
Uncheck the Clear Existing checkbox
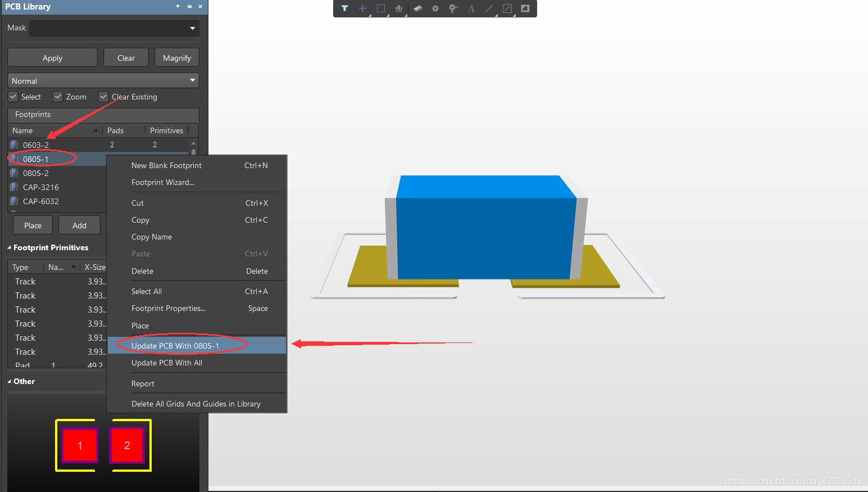[103, 96]
